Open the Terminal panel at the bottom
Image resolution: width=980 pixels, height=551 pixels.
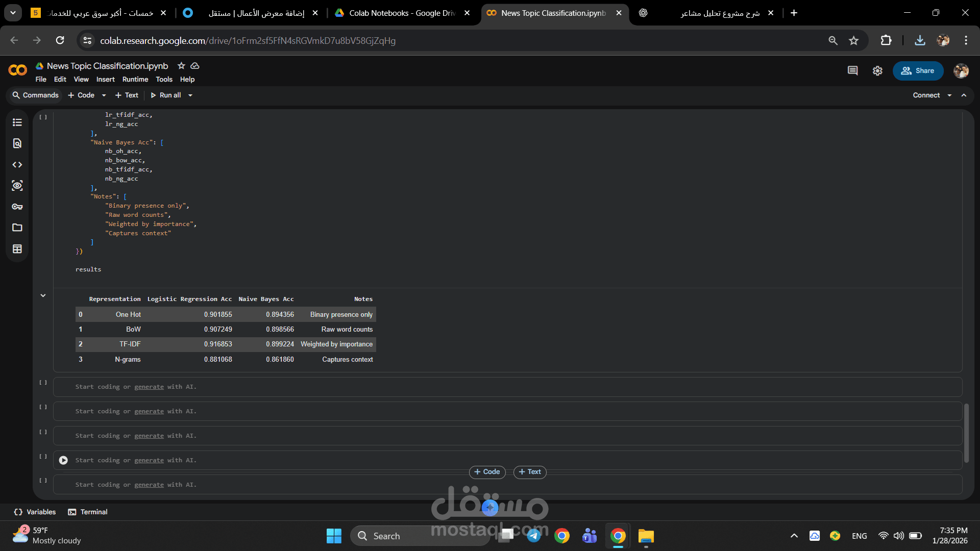[88, 512]
